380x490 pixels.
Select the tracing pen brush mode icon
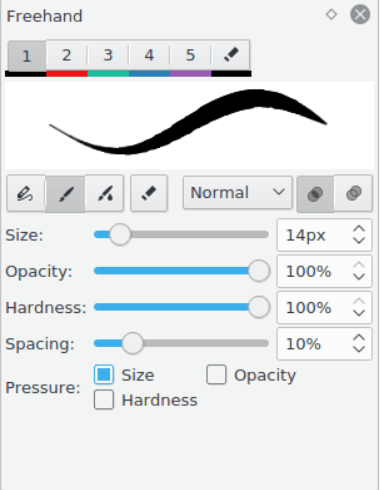point(26,193)
